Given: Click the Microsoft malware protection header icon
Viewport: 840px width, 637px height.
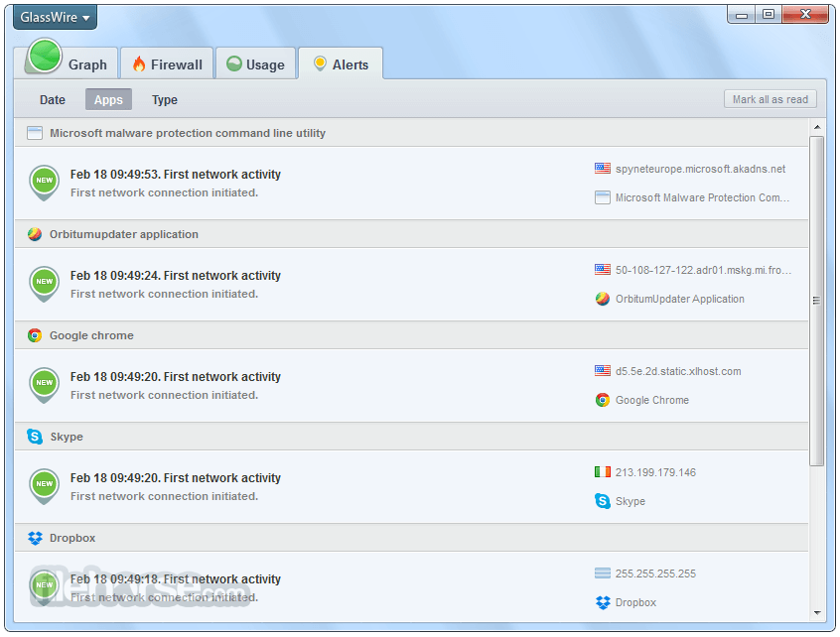Looking at the screenshot, I should tap(35, 133).
